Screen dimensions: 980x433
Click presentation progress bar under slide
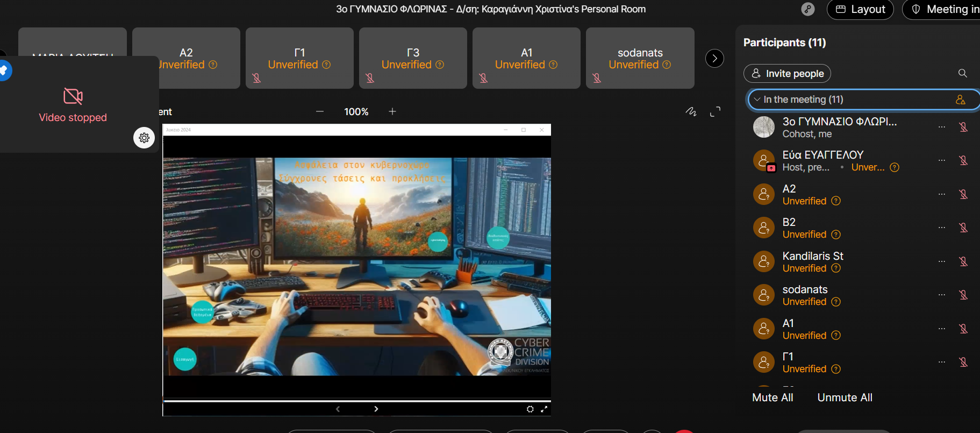point(357,401)
